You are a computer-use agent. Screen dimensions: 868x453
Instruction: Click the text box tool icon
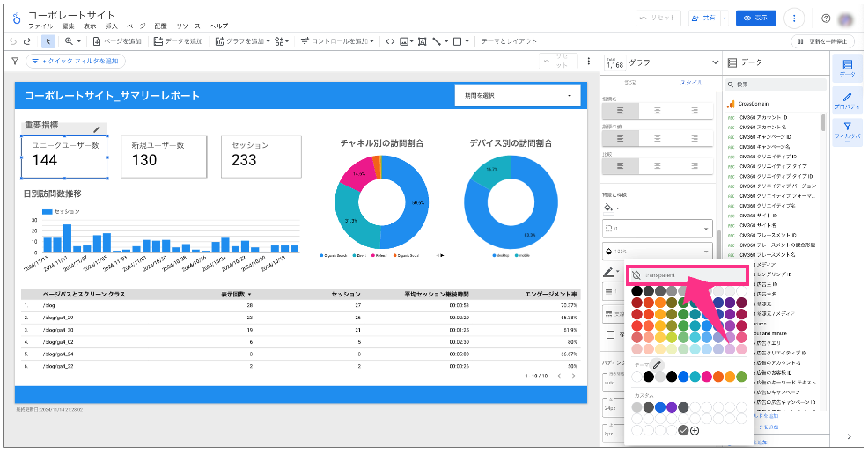click(422, 41)
